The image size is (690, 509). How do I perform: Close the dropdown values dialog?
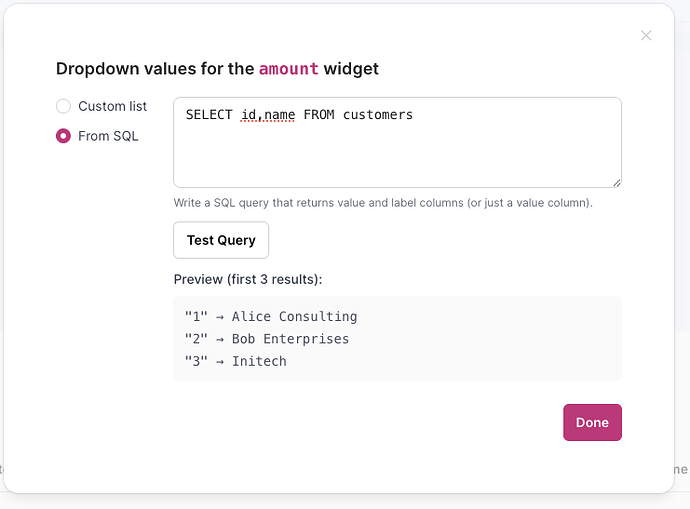pos(646,35)
